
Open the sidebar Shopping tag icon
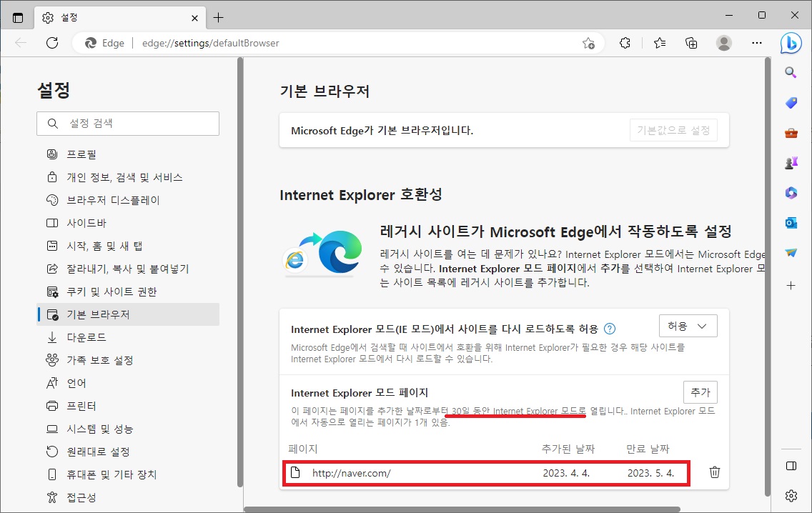tap(791, 103)
